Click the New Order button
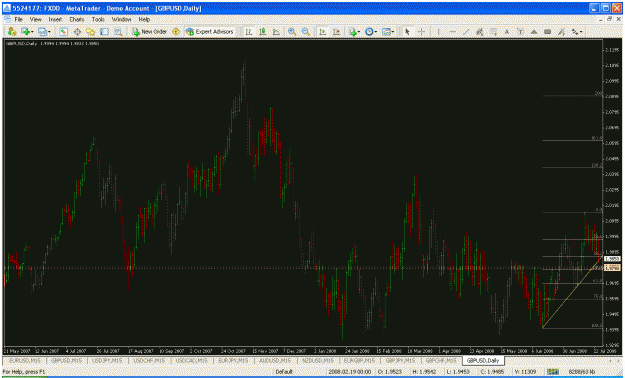 149,32
